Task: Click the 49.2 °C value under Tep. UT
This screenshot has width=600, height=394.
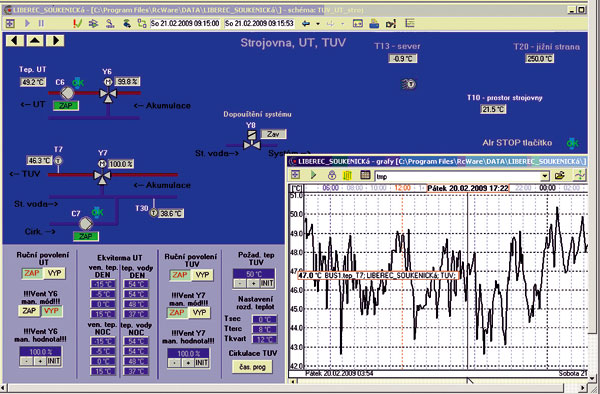Action: [33, 82]
